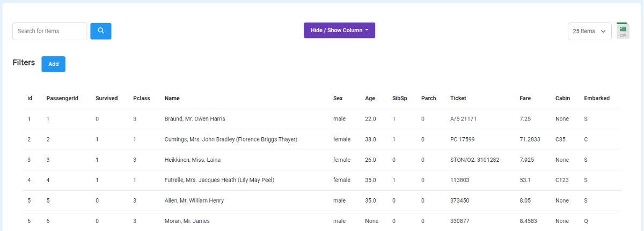Viewport: 644px width, 231px height.
Task: Select Futrelle, Mrs. Jacques Heath name cell
Action: pyautogui.click(x=219, y=180)
